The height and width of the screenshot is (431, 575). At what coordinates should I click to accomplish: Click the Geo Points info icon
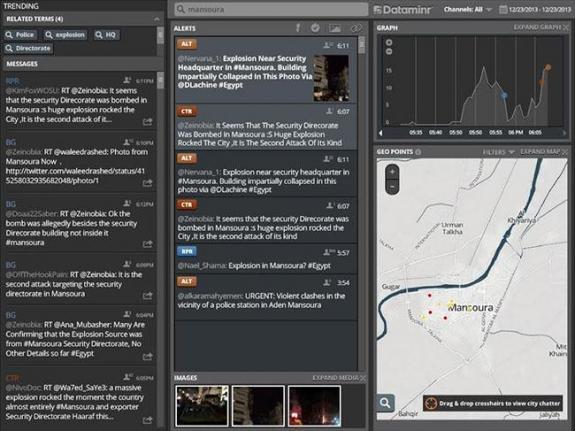[418, 152]
